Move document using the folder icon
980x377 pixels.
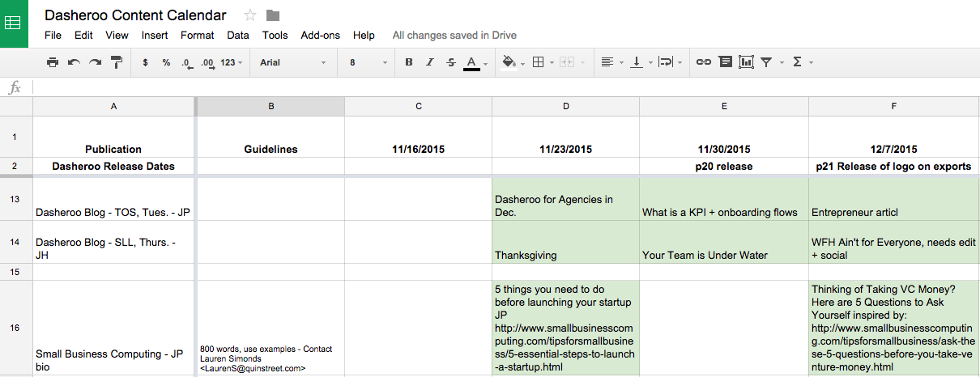[273, 15]
